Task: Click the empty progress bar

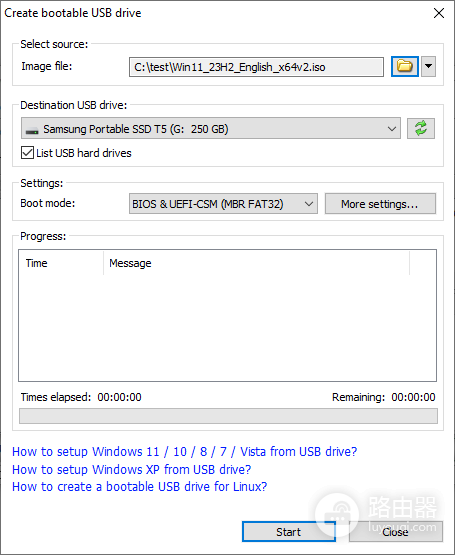Action: (228, 416)
